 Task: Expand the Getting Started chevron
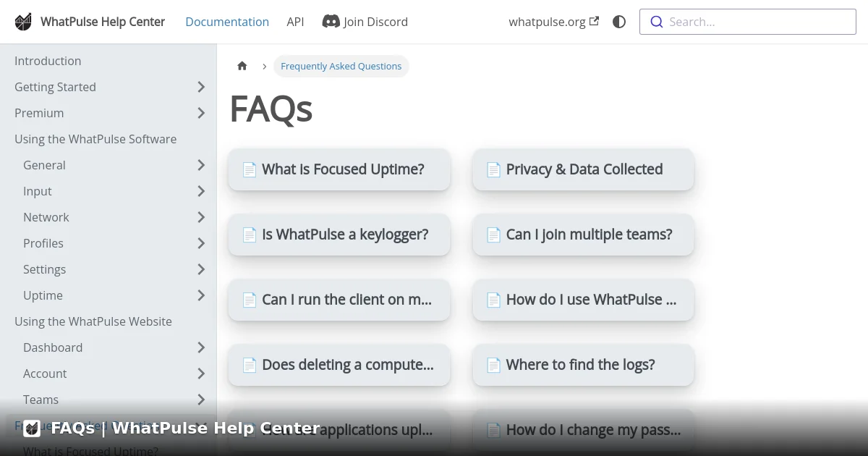click(201, 87)
